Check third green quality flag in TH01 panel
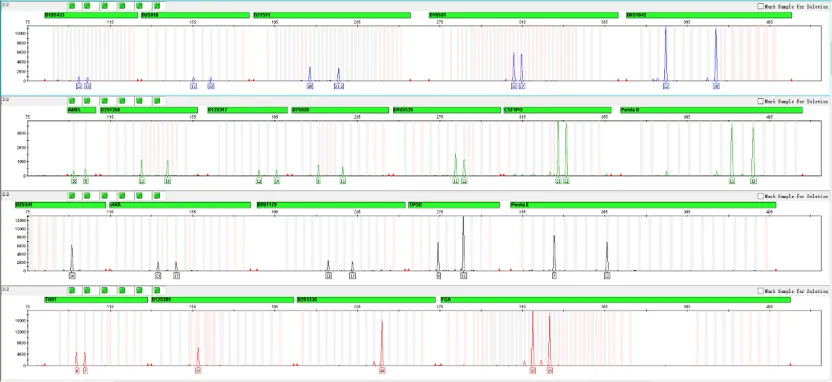 105,290
